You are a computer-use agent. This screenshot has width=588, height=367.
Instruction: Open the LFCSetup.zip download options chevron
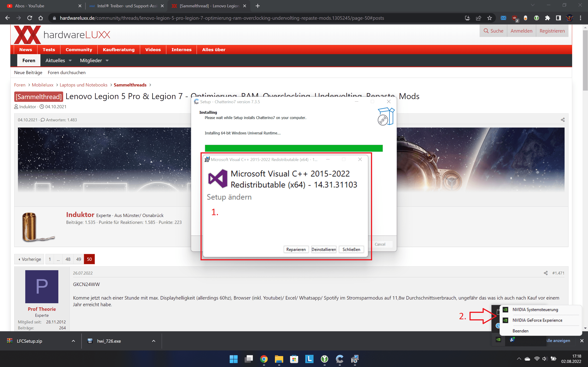coord(73,341)
